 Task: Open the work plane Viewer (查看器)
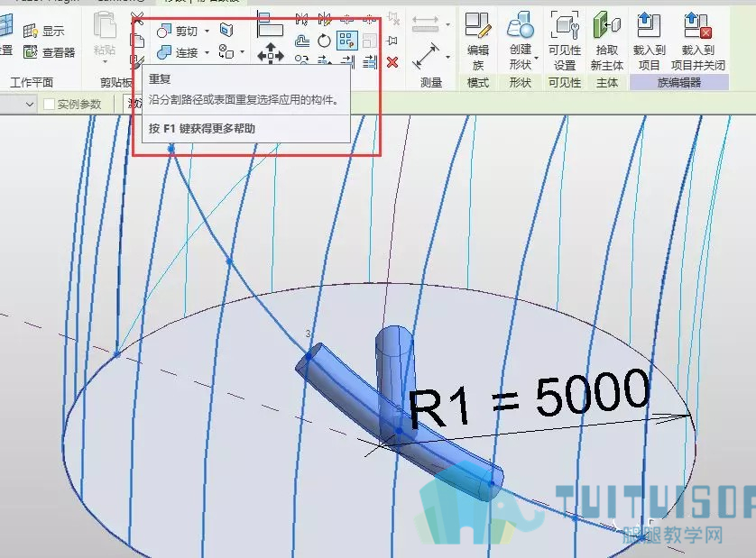pos(50,52)
